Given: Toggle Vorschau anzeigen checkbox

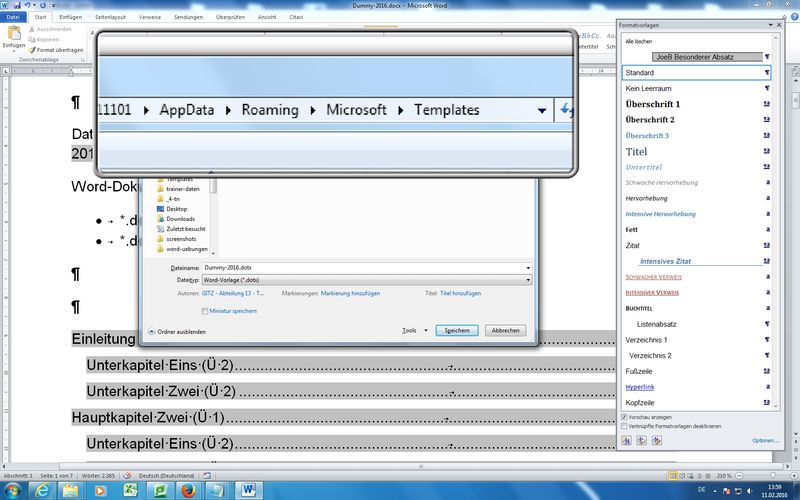Looking at the screenshot, I should (624, 417).
